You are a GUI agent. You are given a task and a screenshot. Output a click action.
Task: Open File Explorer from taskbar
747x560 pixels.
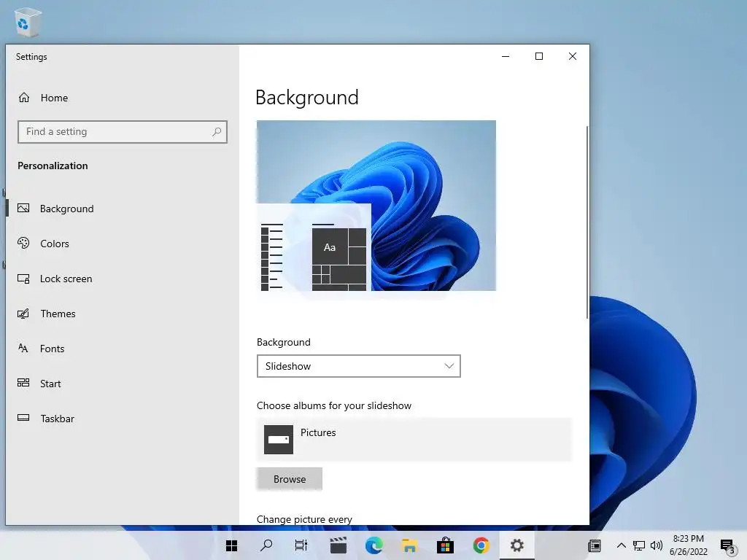tap(410, 545)
